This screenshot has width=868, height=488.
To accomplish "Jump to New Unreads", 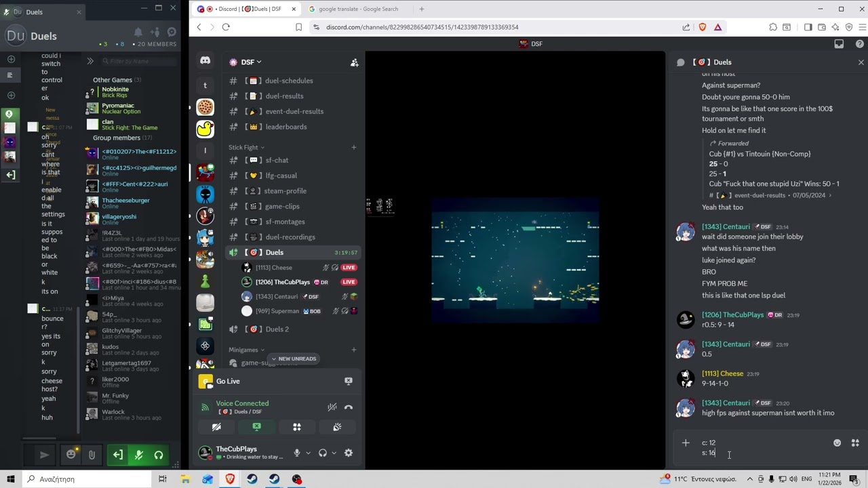I will (x=293, y=359).
